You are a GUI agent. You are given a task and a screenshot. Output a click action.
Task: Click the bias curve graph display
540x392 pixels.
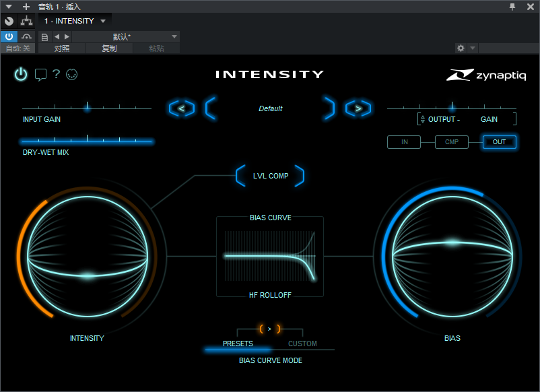[x=270, y=257]
